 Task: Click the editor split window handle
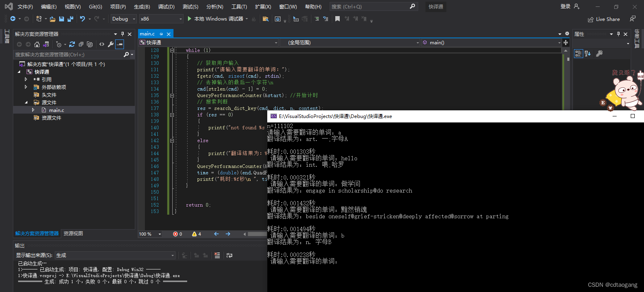coord(566,43)
